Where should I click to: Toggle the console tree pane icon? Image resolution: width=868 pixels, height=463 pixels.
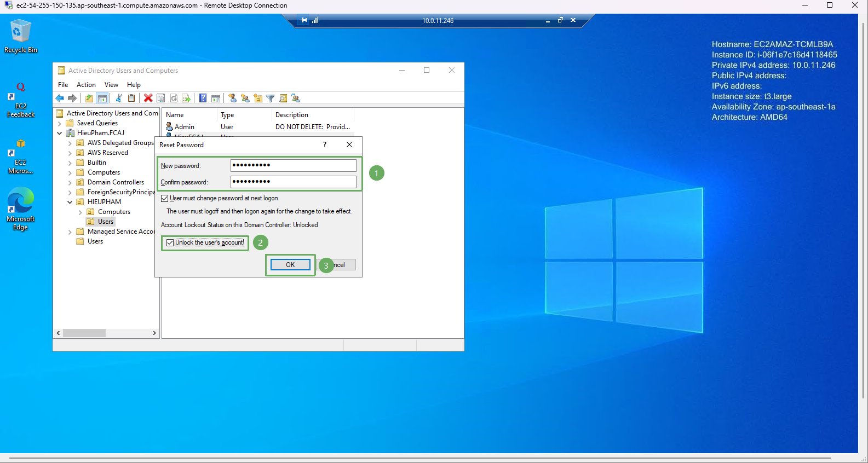(x=102, y=99)
